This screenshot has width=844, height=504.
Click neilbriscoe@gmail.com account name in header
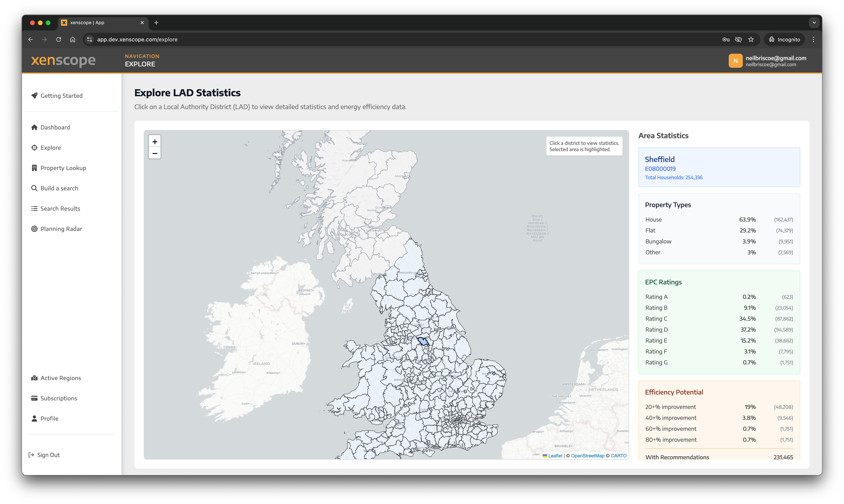pos(776,58)
